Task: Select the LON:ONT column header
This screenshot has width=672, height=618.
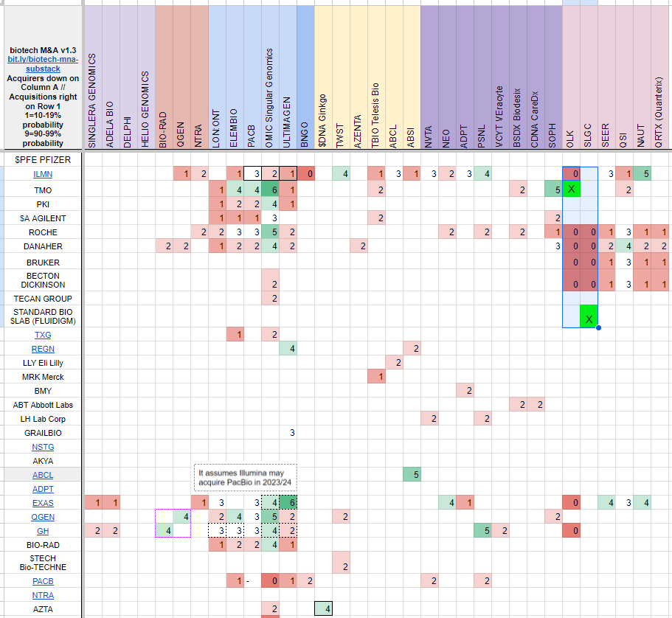Action: click(x=217, y=77)
